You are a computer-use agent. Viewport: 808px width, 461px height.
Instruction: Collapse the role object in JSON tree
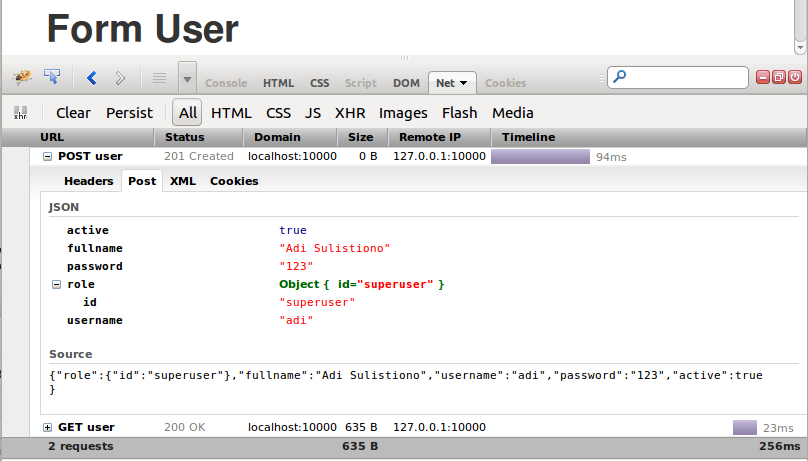pos(56,285)
